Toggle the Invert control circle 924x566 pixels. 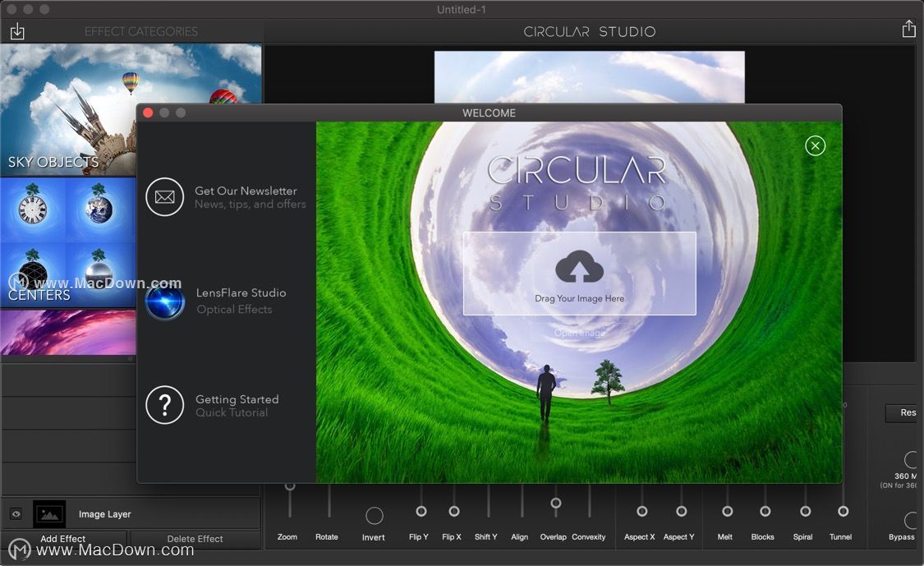click(x=375, y=516)
